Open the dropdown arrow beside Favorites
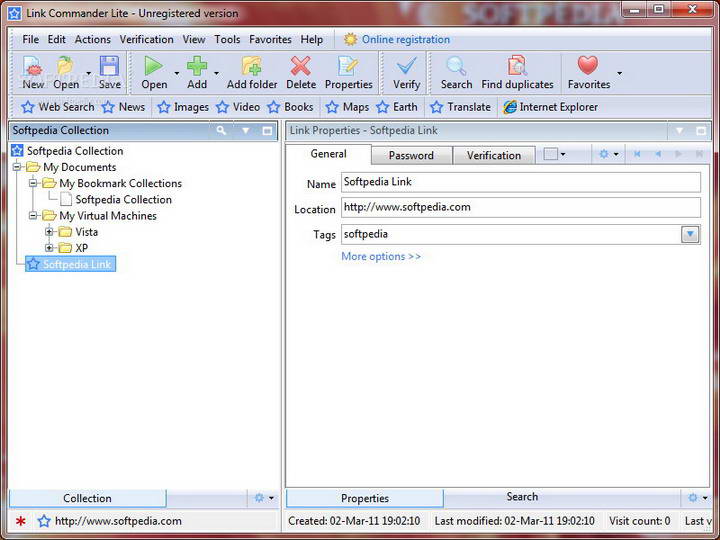The height and width of the screenshot is (540, 720). click(619, 73)
